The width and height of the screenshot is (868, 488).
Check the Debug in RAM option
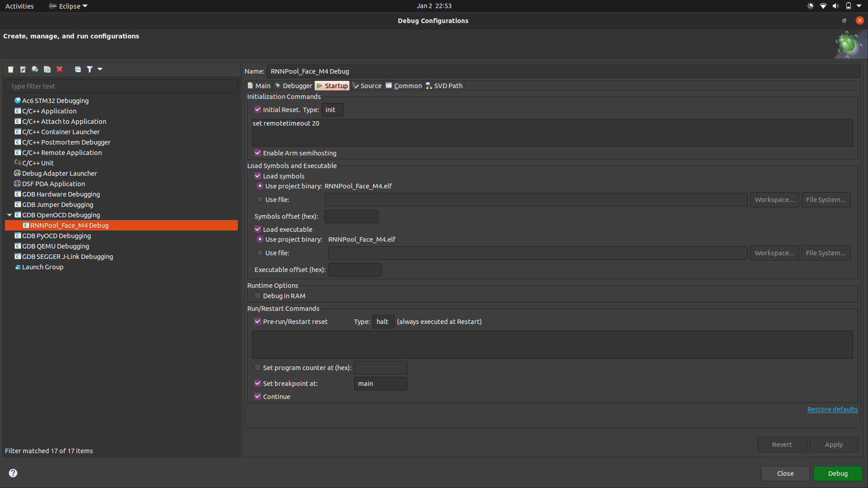(258, 296)
